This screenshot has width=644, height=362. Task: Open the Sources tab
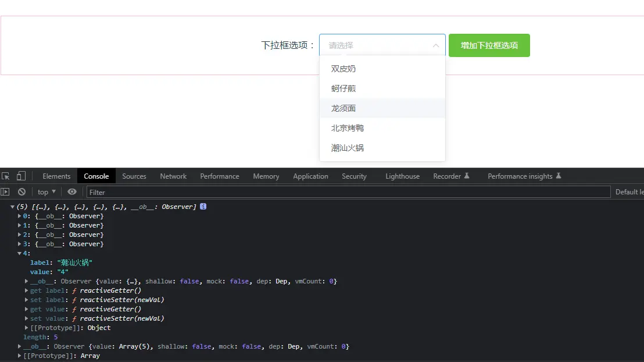coord(134,176)
